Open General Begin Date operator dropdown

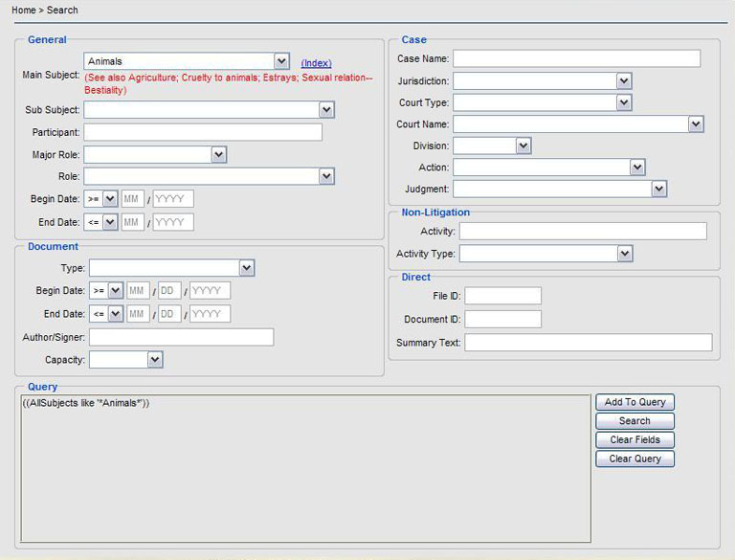(100, 199)
